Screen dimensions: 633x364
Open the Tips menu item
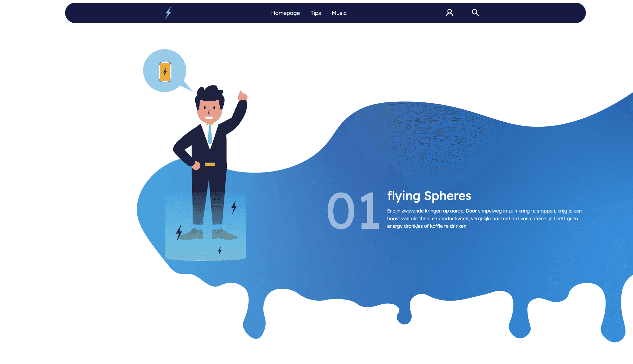click(316, 13)
